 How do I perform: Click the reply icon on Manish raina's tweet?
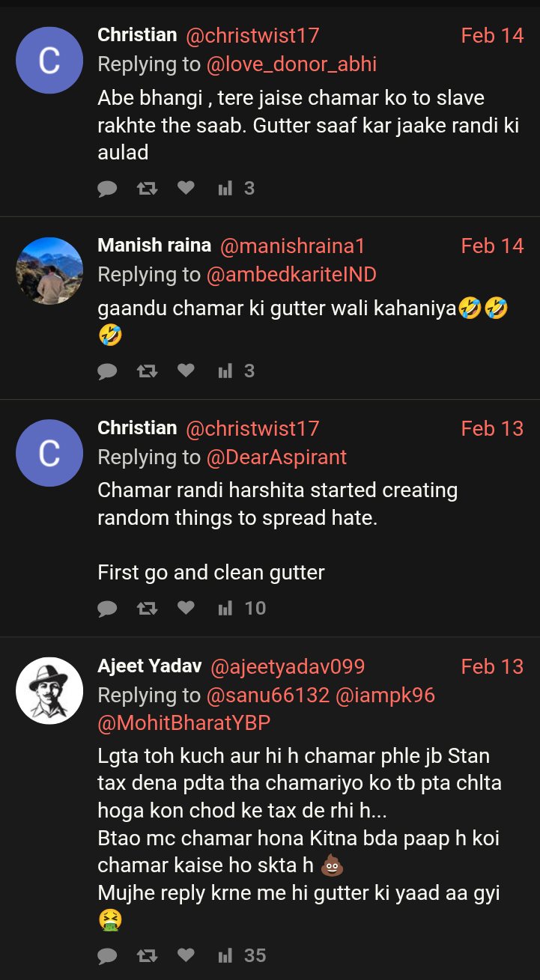108,371
